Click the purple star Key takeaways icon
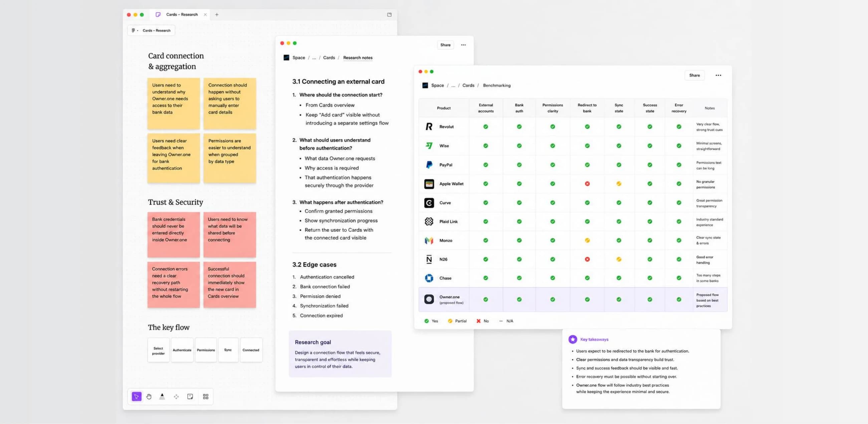This screenshot has height=424, width=868. click(x=573, y=339)
